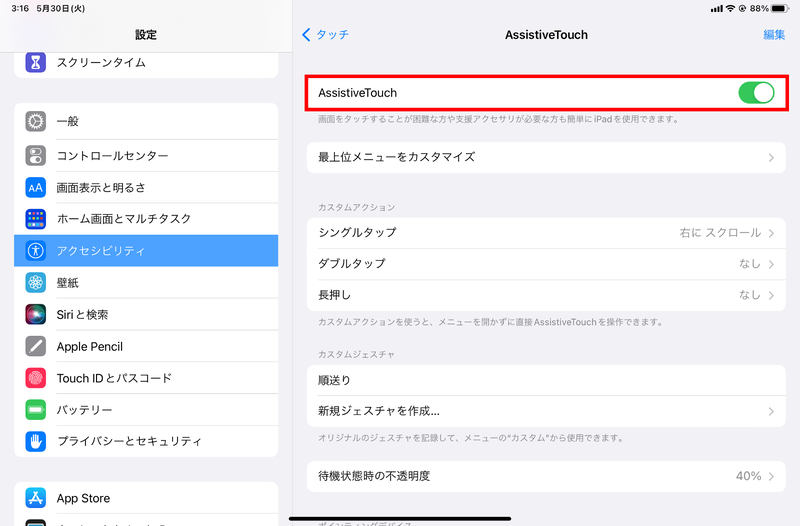Viewport: 800px width, 526px height.
Task: Tap the Display & Brightness AA icon
Action: click(x=36, y=188)
